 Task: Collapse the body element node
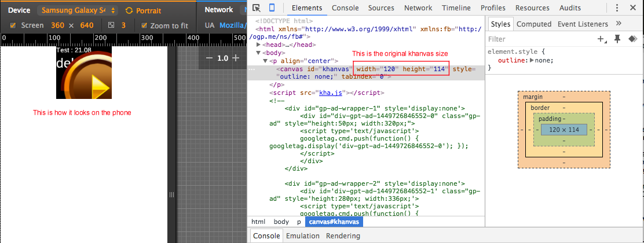tap(258, 53)
